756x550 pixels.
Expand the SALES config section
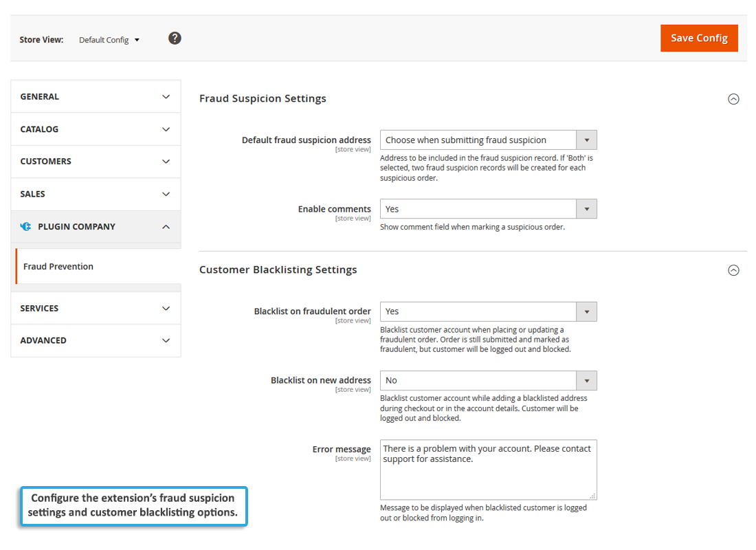click(x=96, y=194)
